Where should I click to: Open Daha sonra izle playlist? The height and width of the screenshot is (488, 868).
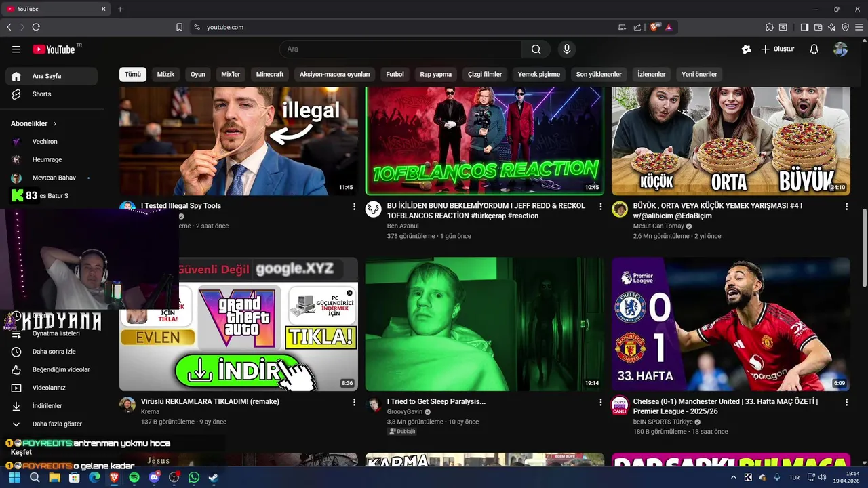pos(52,352)
